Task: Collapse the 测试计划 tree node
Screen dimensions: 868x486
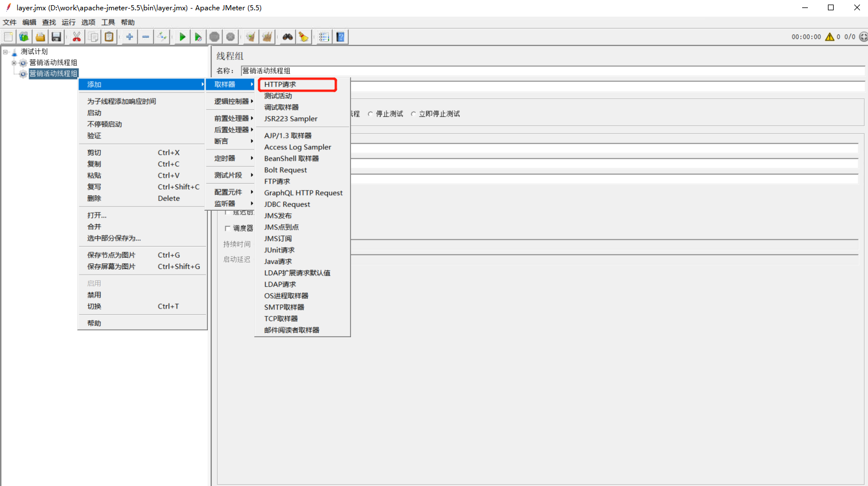Action: click(x=5, y=52)
